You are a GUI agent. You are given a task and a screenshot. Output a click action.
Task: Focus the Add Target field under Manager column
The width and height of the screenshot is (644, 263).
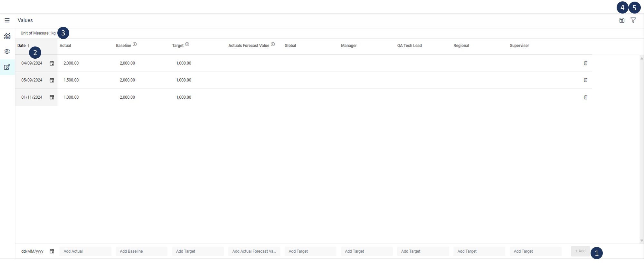pos(367,251)
